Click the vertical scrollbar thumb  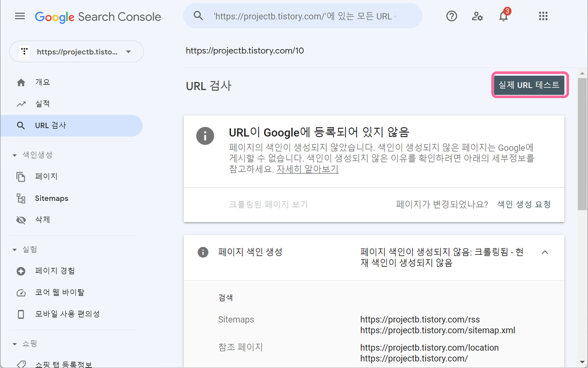click(x=582, y=144)
